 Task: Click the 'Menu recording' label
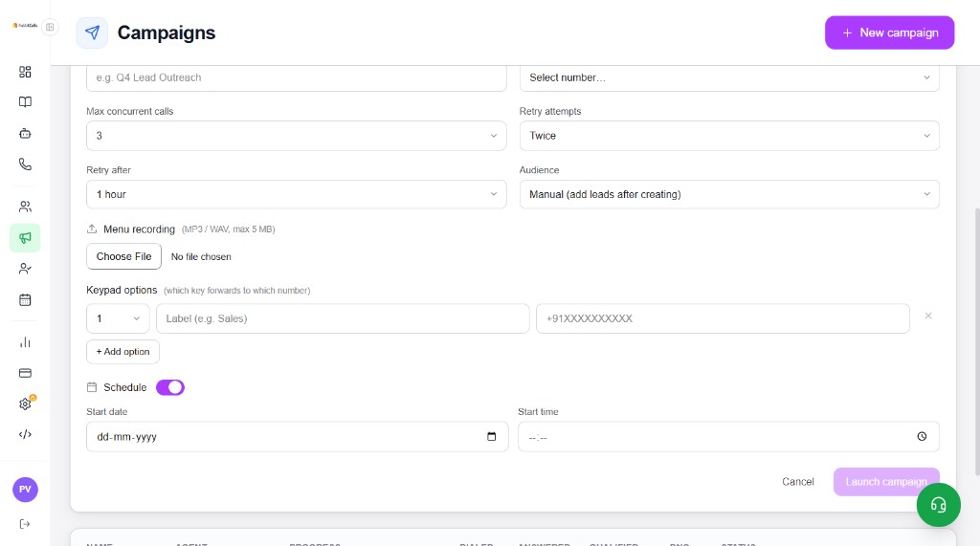140,229
